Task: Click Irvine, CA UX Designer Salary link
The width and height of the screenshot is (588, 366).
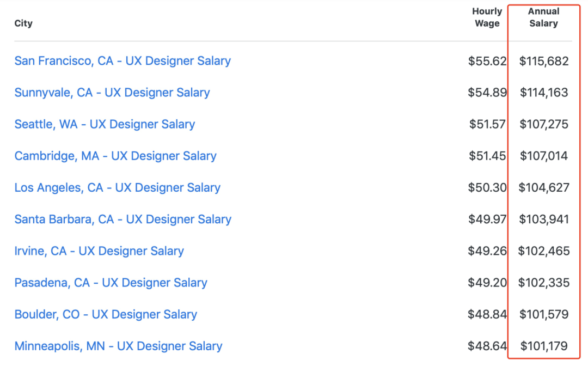Action: (x=99, y=251)
